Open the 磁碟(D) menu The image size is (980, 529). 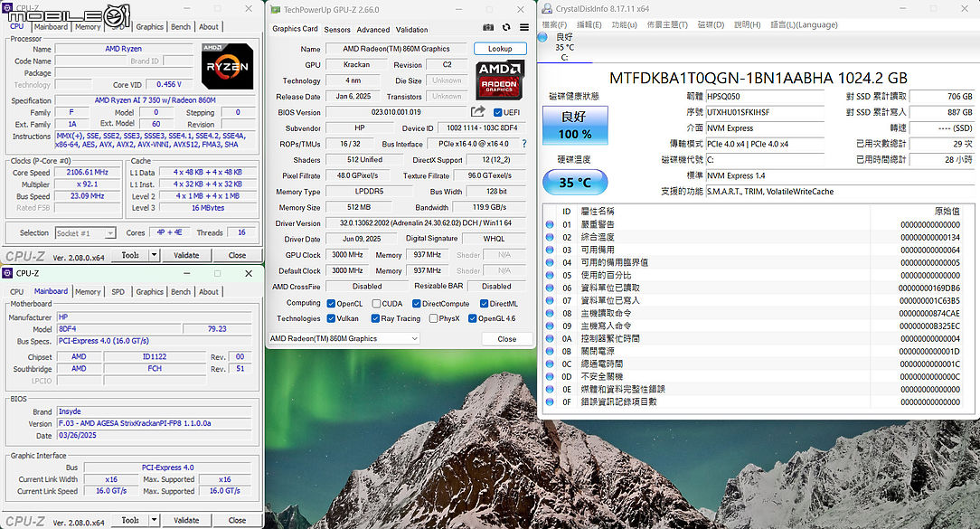pyautogui.click(x=711, y=24)
